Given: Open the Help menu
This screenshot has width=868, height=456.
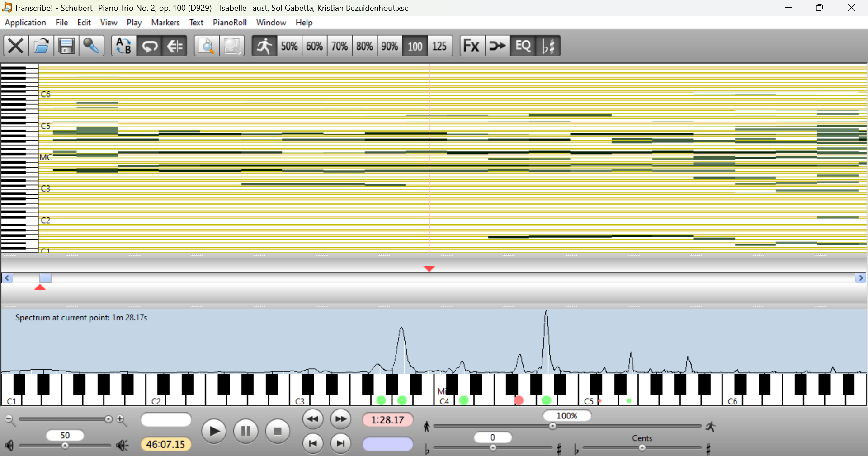Looking at the screenshot, I should [x=304, y=22].
